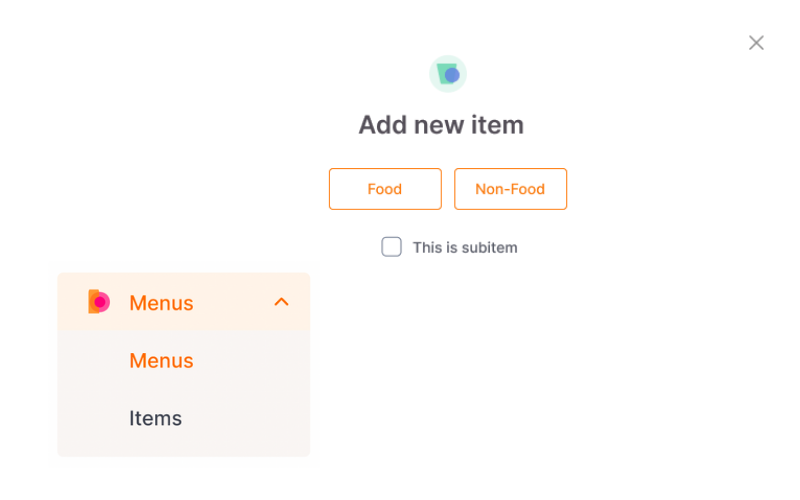Click the orange-pink Menus logo icon
Viewport: 800px width, 500px height.
(99, 302)
